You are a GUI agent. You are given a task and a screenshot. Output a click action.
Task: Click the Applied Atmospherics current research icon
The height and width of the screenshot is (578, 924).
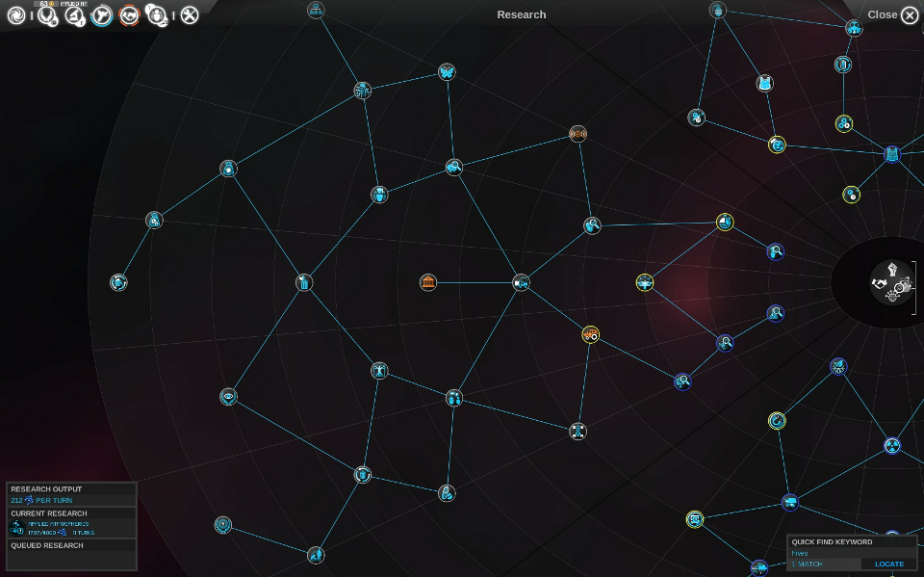tap(17, 528)
